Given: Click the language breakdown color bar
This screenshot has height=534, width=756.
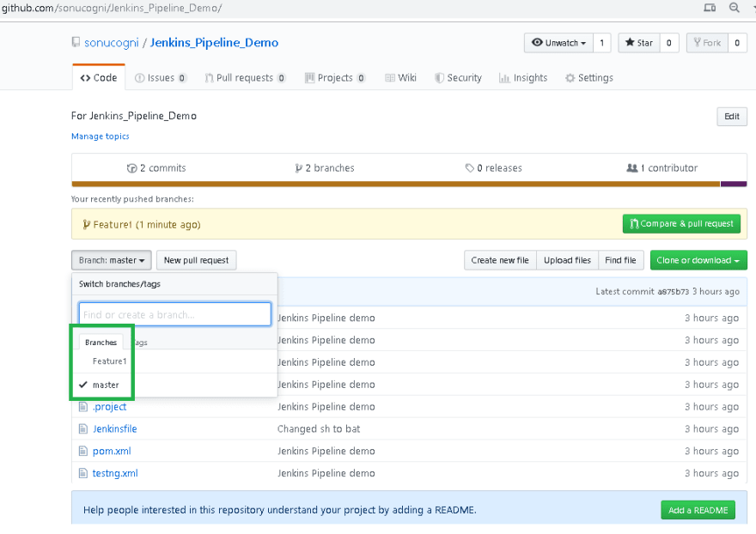Looking at the screenshot, I should pos(409,184).
